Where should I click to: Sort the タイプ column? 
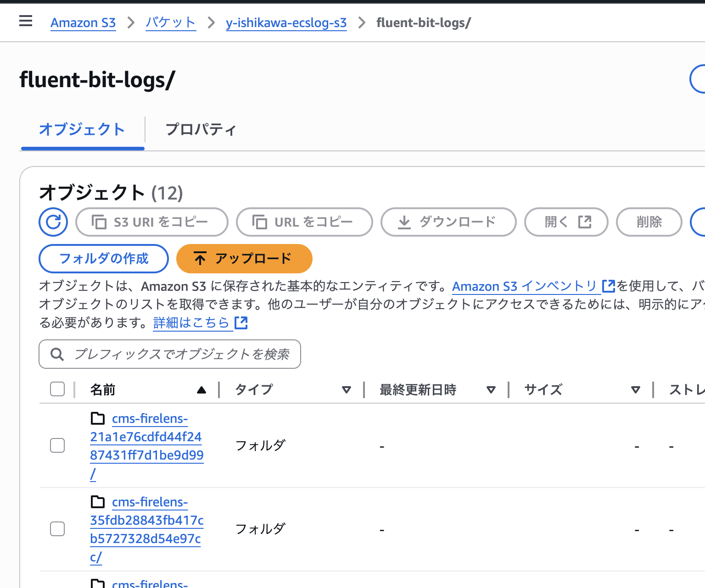pos(347,390)
